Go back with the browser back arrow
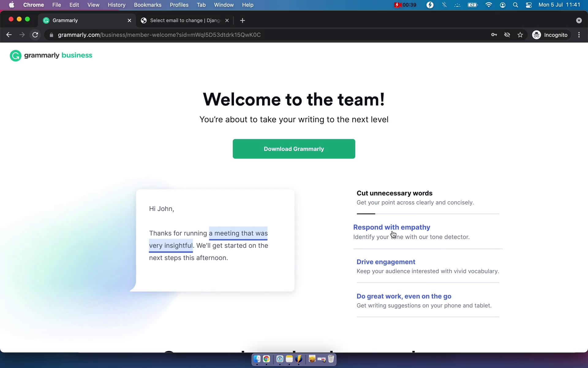The image size is (588, 368). [x=9, y=35]
